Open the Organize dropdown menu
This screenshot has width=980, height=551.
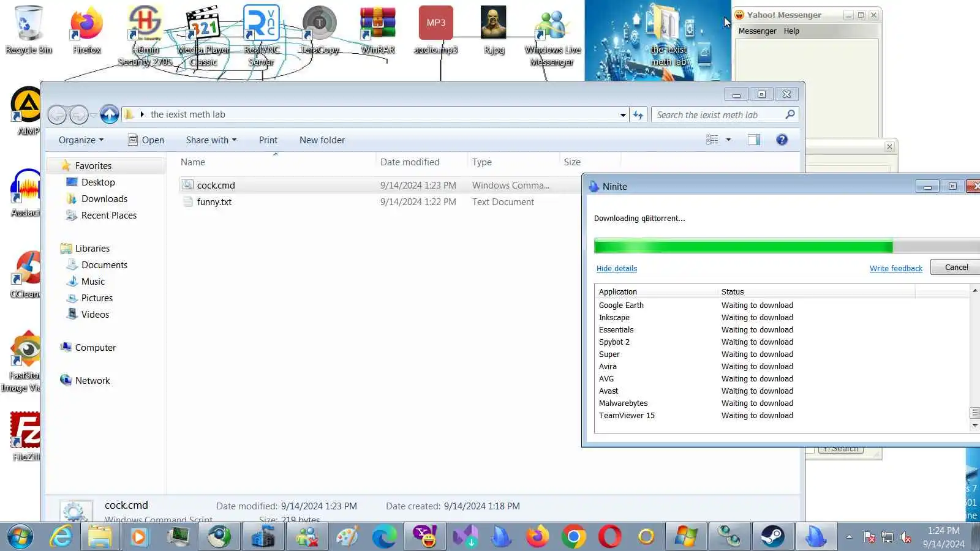81,140
